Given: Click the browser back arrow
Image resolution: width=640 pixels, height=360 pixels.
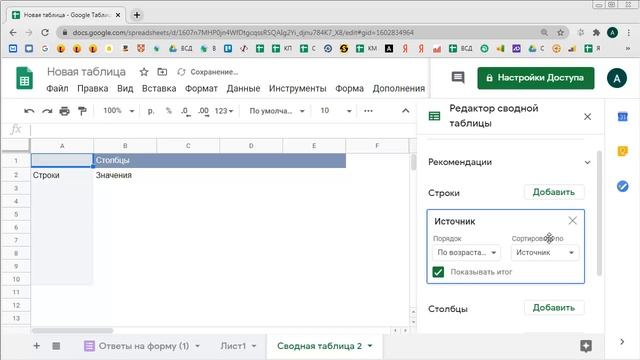Looking at the screenshot, I should [13, 32].
